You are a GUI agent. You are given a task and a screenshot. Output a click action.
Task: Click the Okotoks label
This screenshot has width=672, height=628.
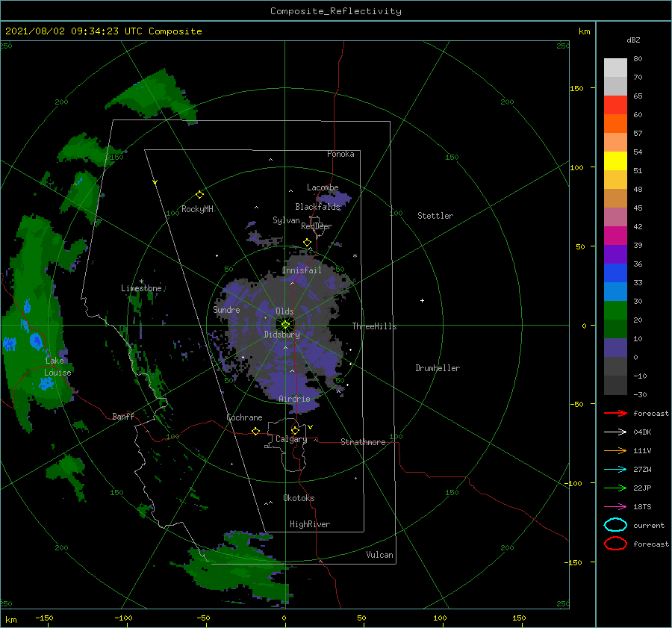tap(299, 498)
